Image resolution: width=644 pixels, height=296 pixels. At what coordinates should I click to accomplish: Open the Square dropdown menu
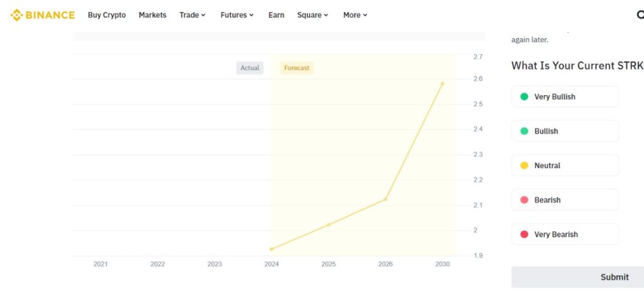coord(313,15)
